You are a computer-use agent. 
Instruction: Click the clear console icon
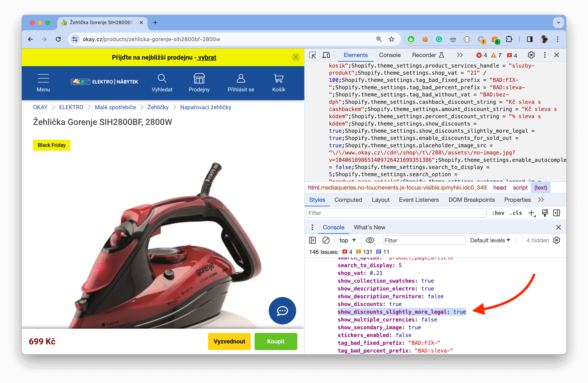click(326, 240)
